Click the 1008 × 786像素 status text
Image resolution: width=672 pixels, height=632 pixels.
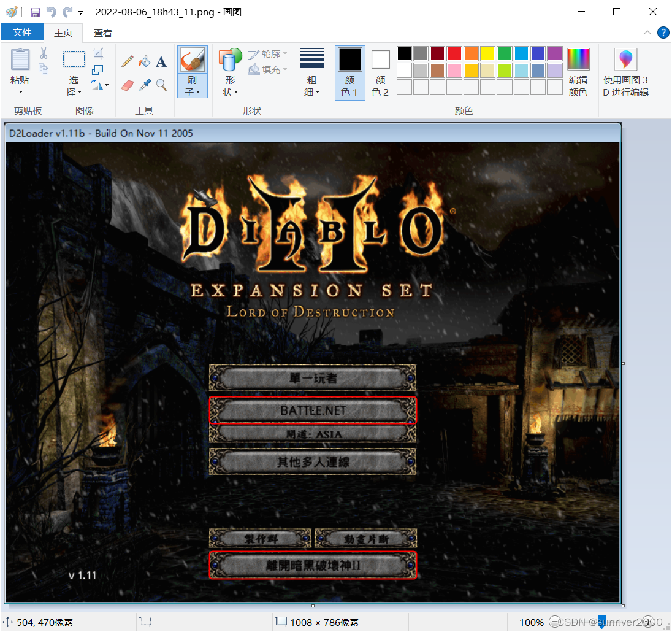coord(324,622)
